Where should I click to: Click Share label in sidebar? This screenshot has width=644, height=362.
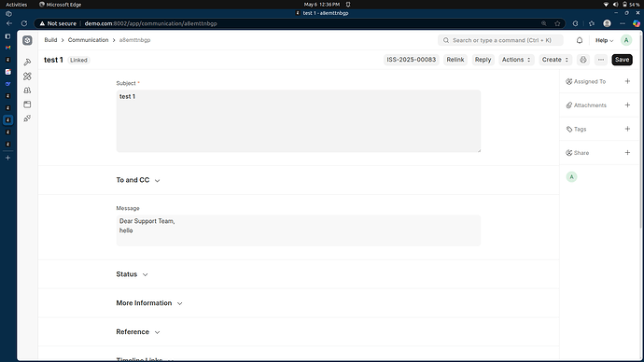581,153
